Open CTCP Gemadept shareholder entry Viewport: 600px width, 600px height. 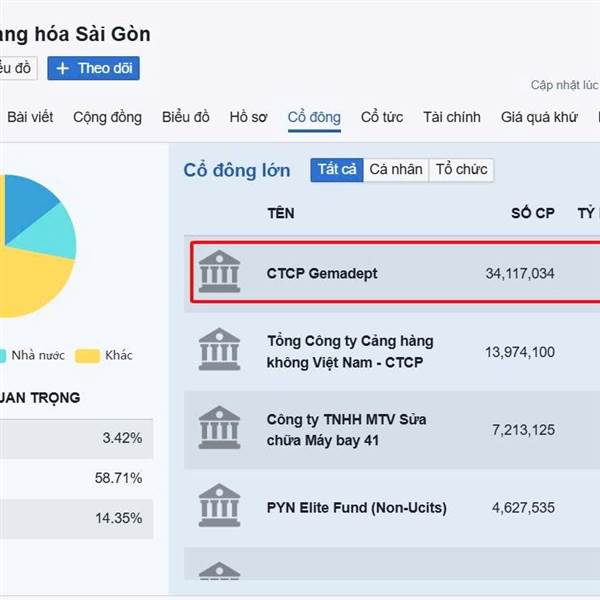(322, 274)
